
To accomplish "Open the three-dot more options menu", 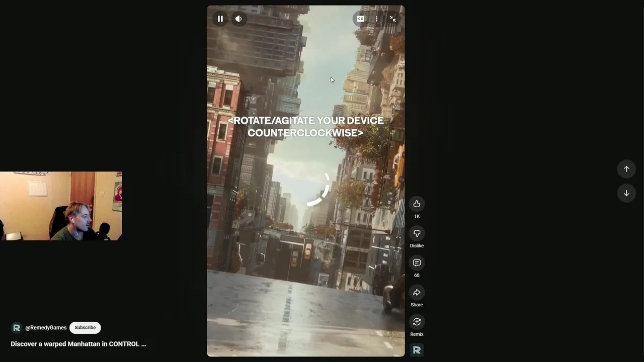I will point(376,19).
